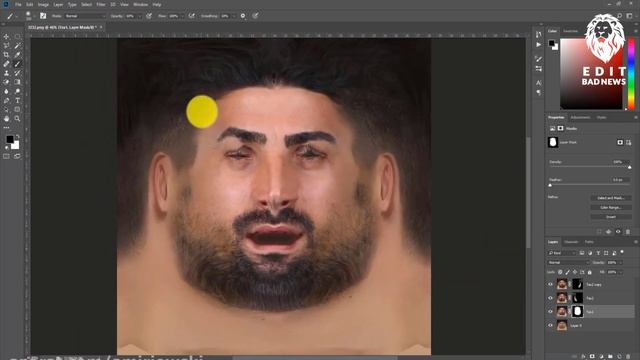Image resolution: width=640 pixels, height=360 pixels.
Task: Hide the bottom Layer 0 visibility eye
Action: click(551, 325)
